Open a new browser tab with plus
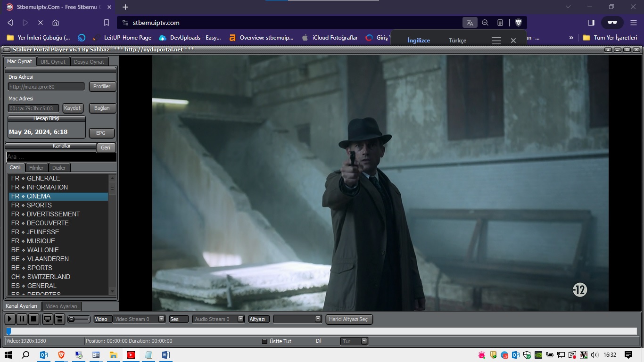Viewport: 644px width, 362px height. pos(125,7)
